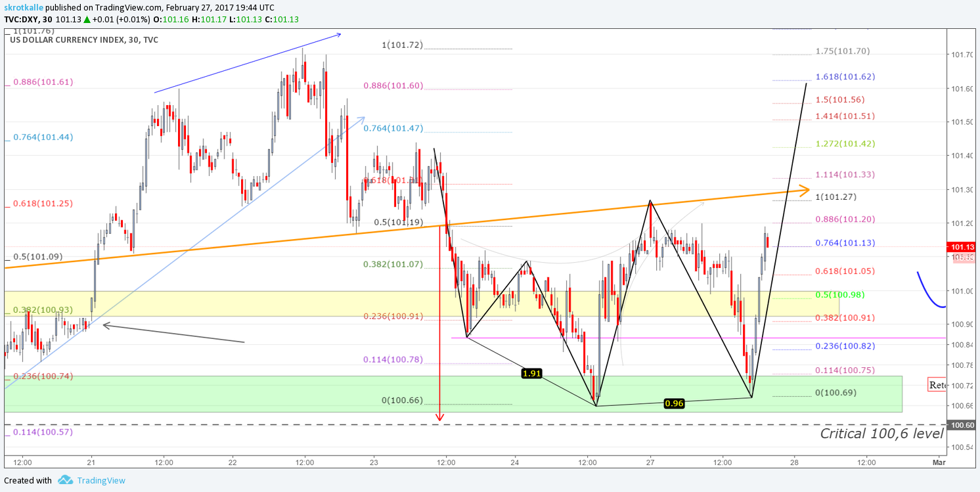Select the 0.5(100.98) extension label

840,295
